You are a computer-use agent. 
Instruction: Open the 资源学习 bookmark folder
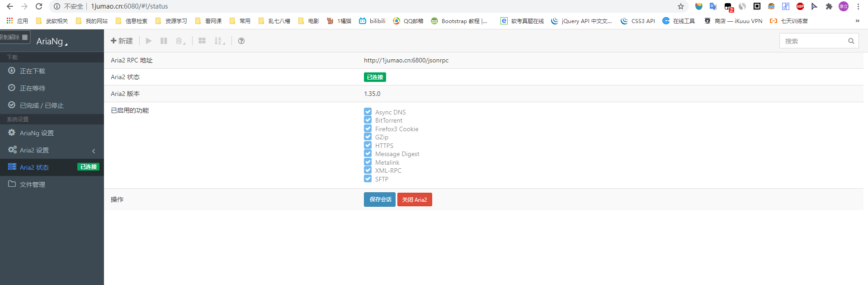coord(171,21)
